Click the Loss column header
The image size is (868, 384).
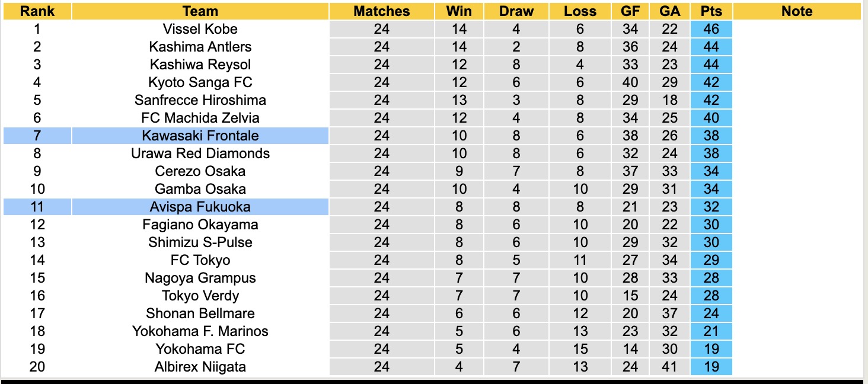tap(579, 11)
